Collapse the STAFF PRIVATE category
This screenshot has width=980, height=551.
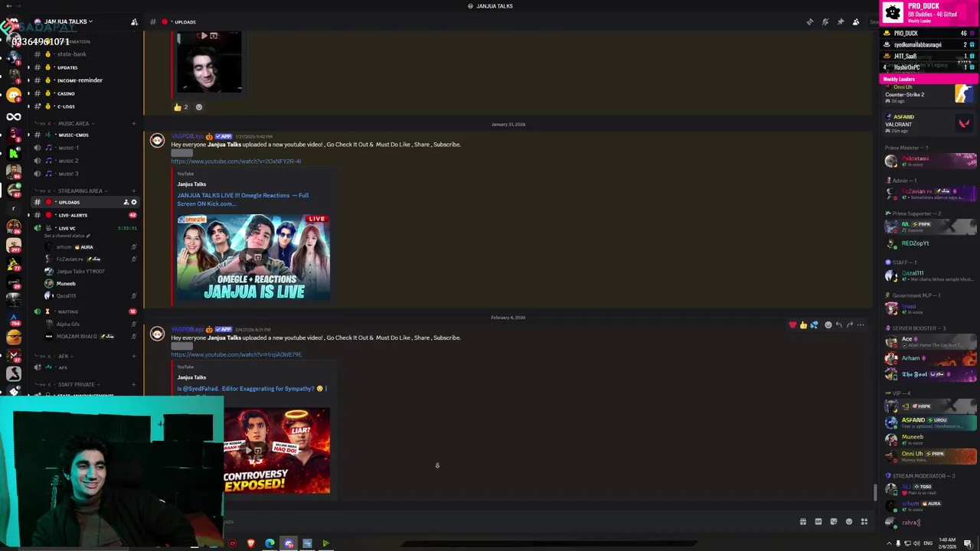coord(75,384)
